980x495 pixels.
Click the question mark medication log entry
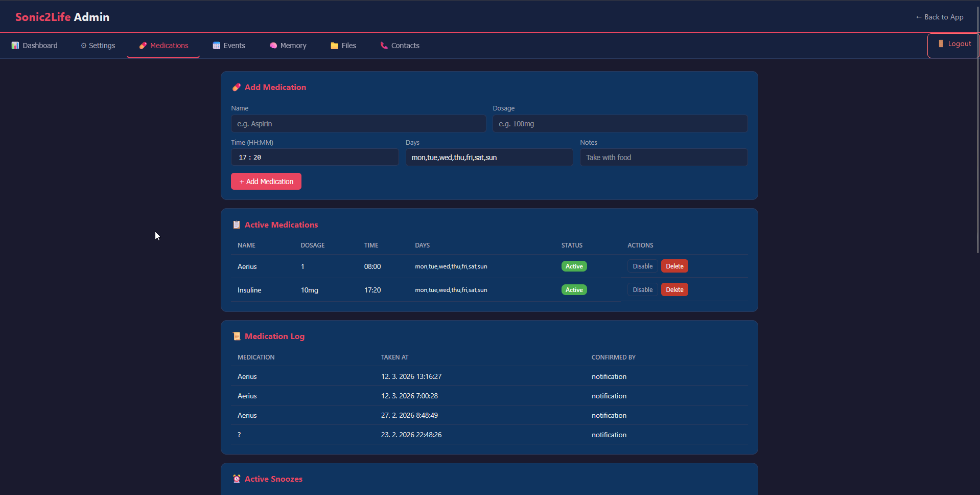pyautogui.click(x=239, y=435)
